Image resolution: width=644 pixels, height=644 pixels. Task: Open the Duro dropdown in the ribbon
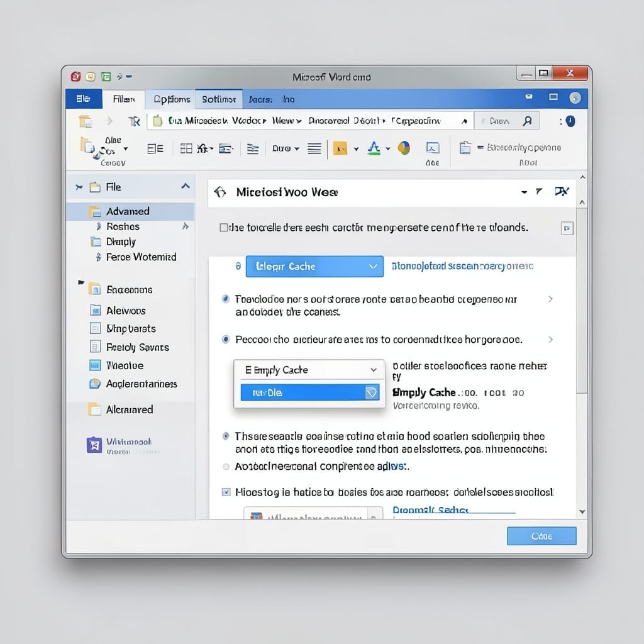pyautogui.click(x=286, y=148)
